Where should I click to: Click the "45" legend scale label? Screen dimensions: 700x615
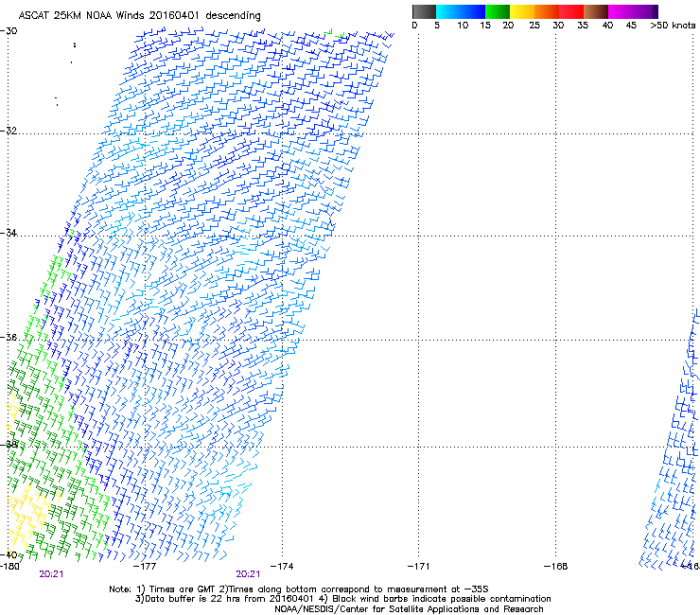[x=631, y=26]
